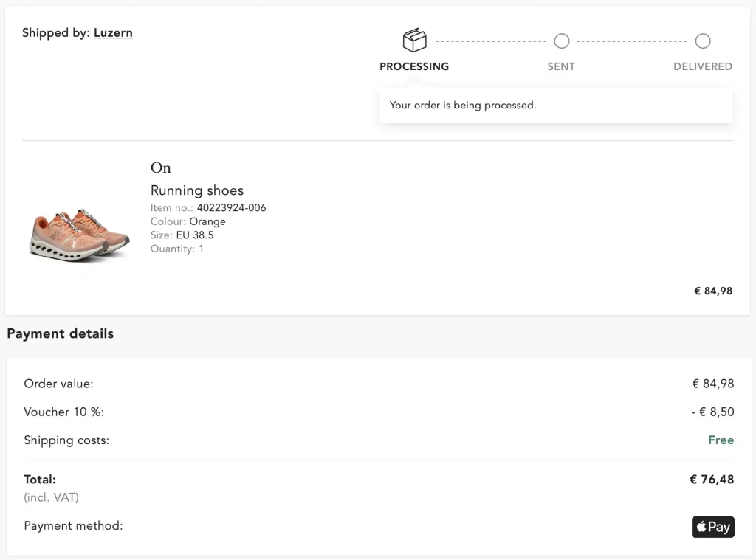Click the Size EU 38.5 text
The width and height of the screenshot is (756, 560).
click(182, 235)
